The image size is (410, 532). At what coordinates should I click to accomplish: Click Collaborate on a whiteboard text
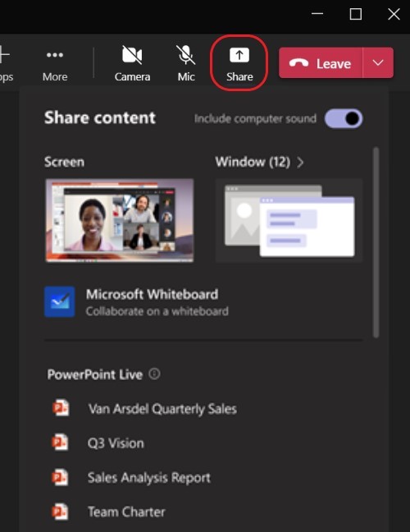point(157,311)
